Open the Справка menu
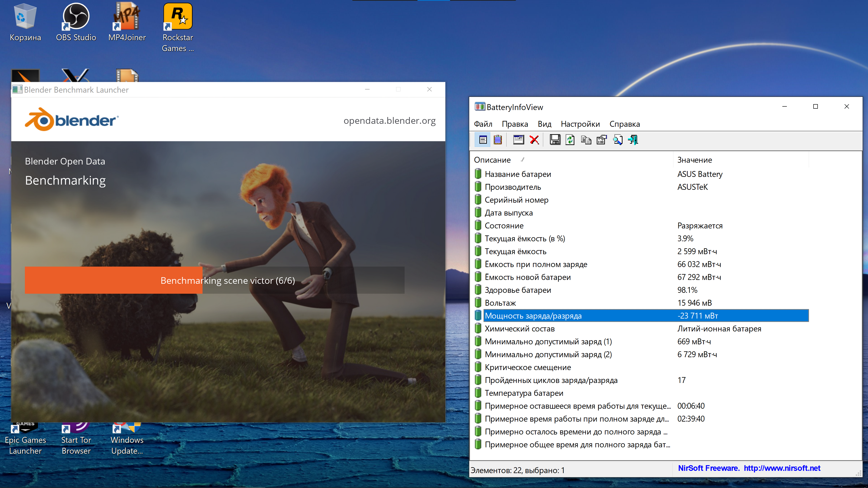The width and height of the screenshot is (868, 488). click(624, 124)
